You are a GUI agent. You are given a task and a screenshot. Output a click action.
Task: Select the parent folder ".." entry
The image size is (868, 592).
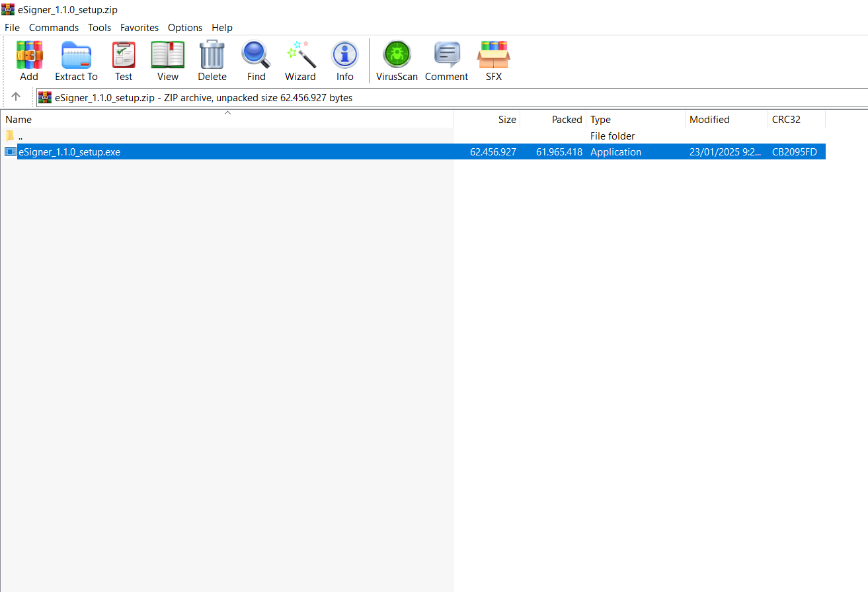tap(20, 136)
